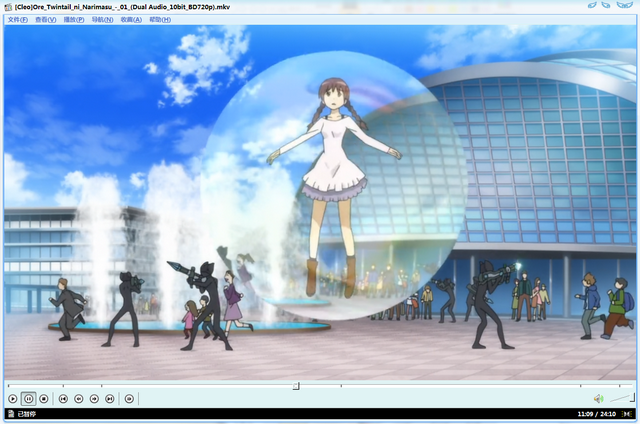Open the 收藏(A) Favorites menu

[x=131, y=20]
